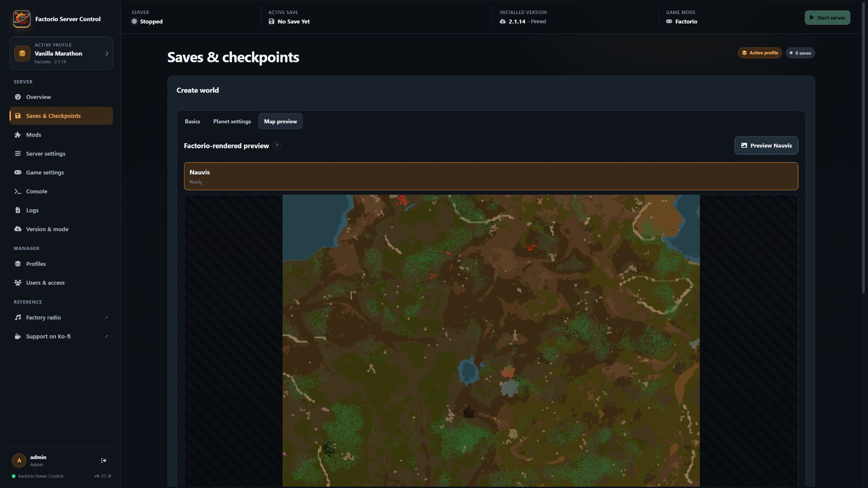Open Server settings page
The height and width of the screenshot is (488, 868).
click(61, 154)
